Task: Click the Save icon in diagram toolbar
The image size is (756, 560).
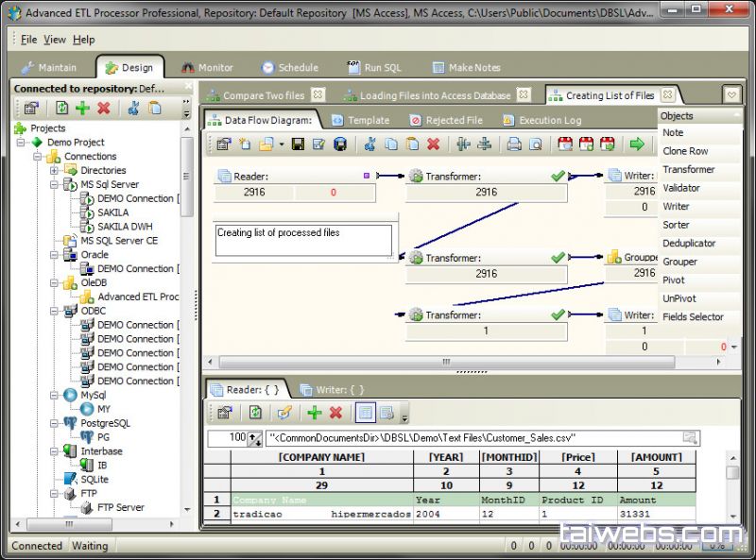Action: (298, 144)
